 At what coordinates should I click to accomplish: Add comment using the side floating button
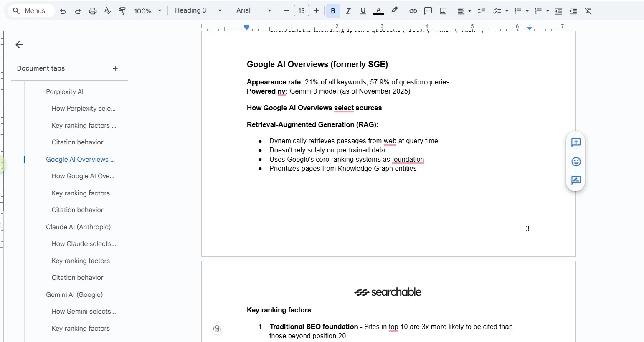point(576,142)
